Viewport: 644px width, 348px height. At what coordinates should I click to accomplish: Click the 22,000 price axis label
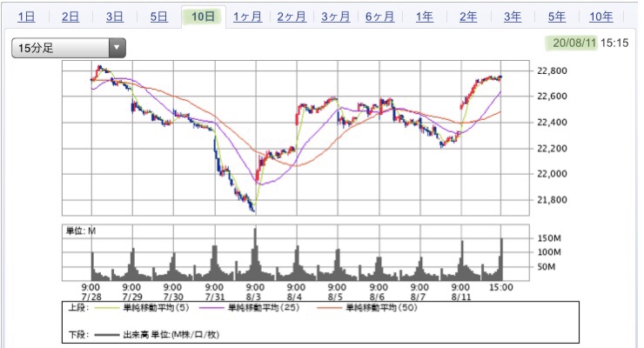552,174
